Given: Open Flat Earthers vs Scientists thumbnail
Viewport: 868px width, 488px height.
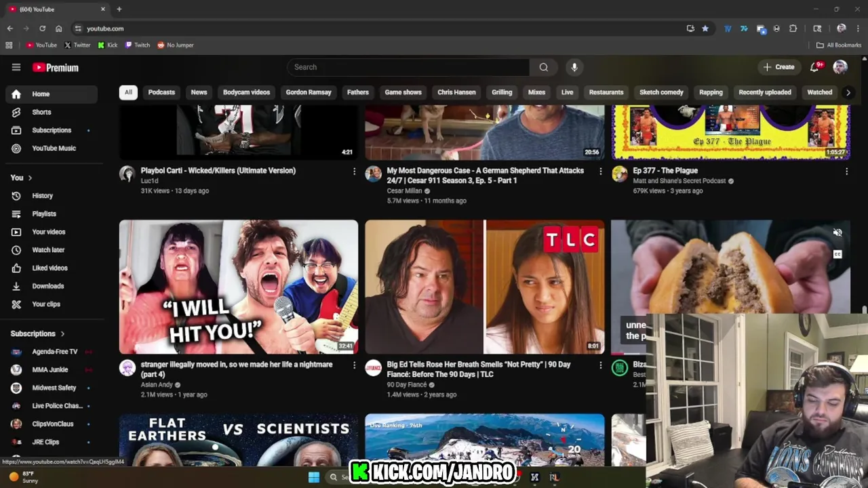Looking at the screenshot, I should (239, 440).
